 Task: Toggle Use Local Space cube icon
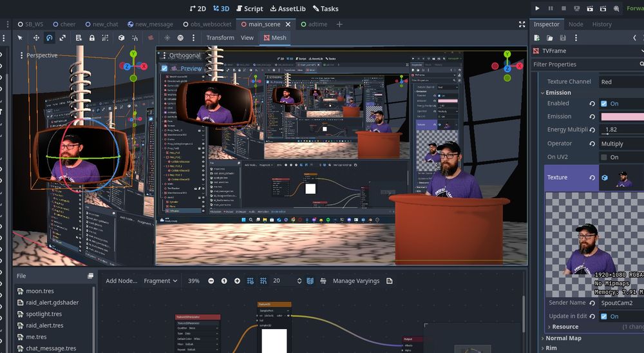(x=121, y=38)
